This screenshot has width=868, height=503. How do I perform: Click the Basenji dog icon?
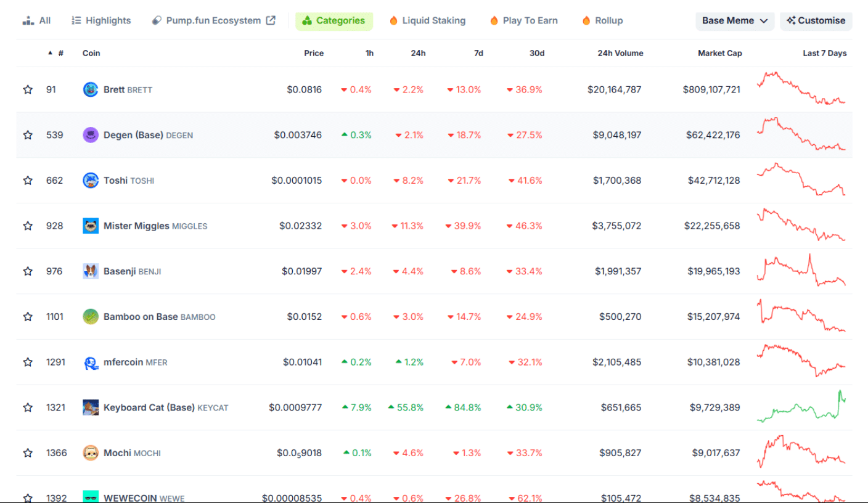point(91,271)
